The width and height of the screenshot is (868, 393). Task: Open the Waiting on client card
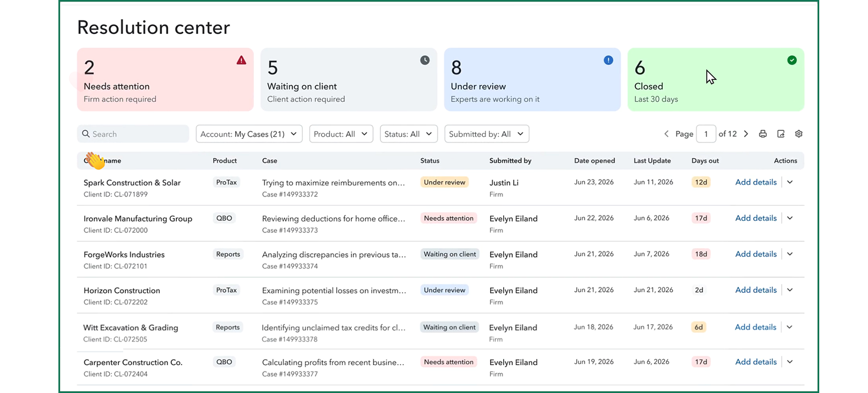point(349,79)
